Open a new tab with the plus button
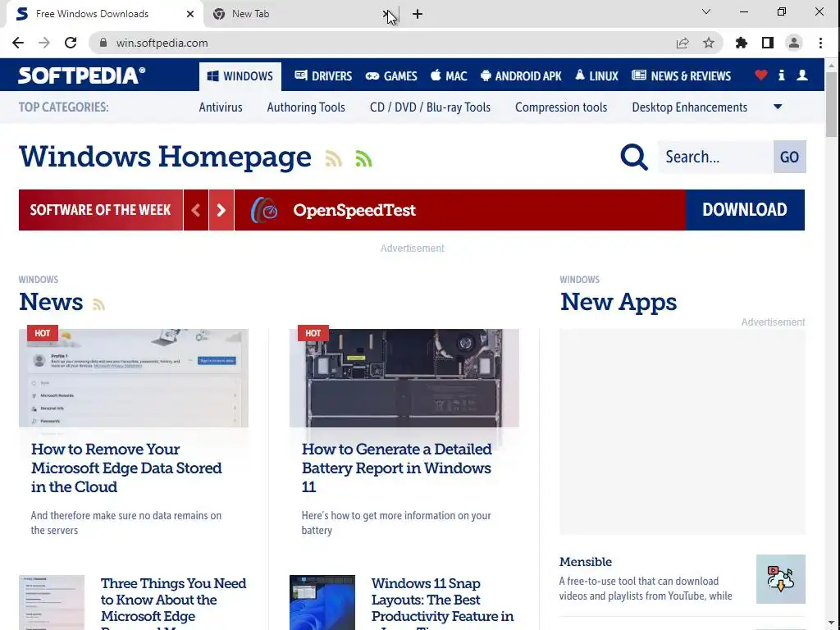 418,15
